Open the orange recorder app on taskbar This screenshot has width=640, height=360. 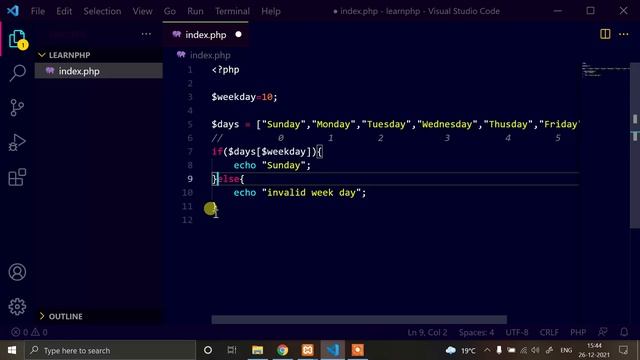coord(358,350)
